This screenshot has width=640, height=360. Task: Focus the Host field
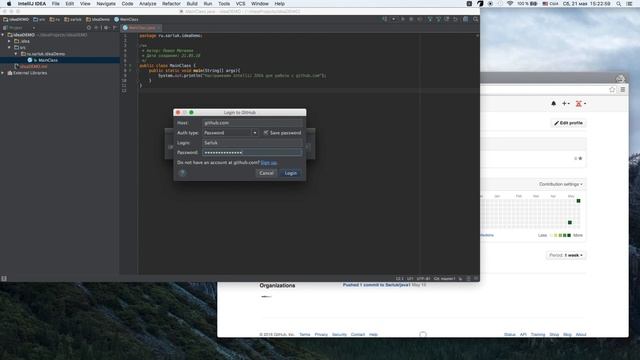tap(252, 123)
